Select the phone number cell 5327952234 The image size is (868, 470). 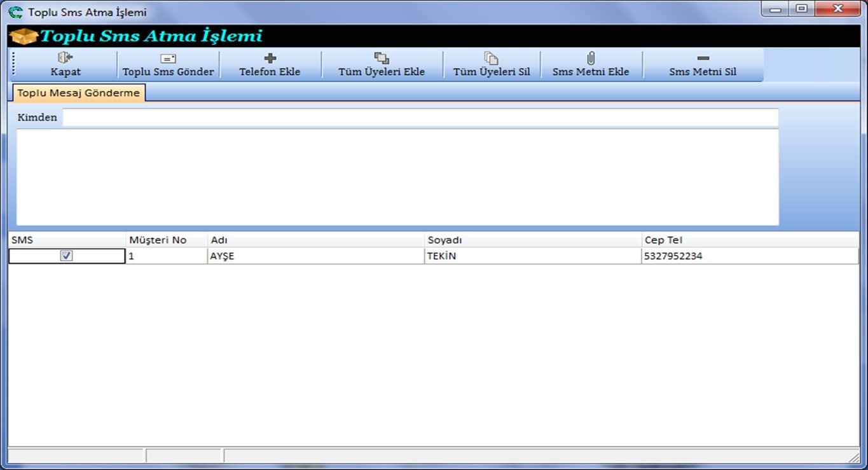tap(749, 256)
